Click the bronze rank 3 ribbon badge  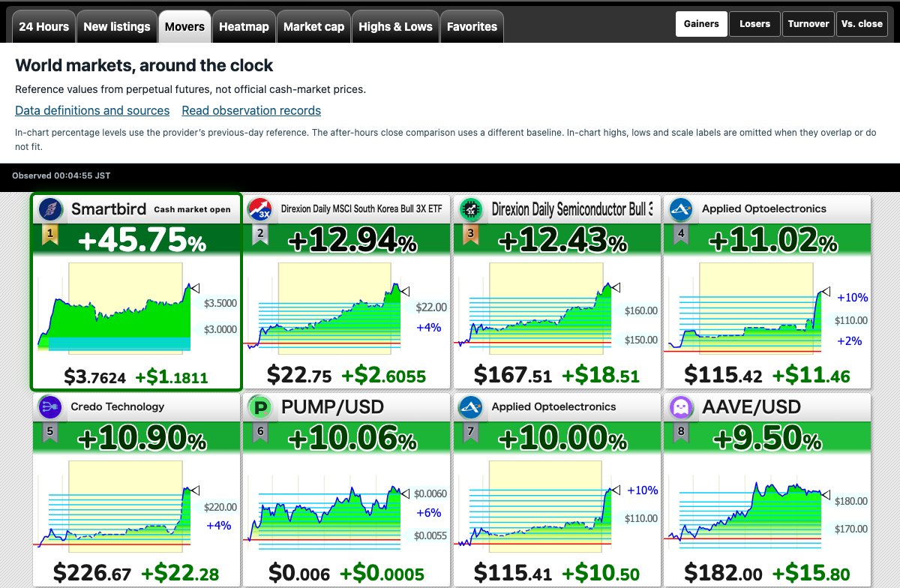tap(470, 235)
